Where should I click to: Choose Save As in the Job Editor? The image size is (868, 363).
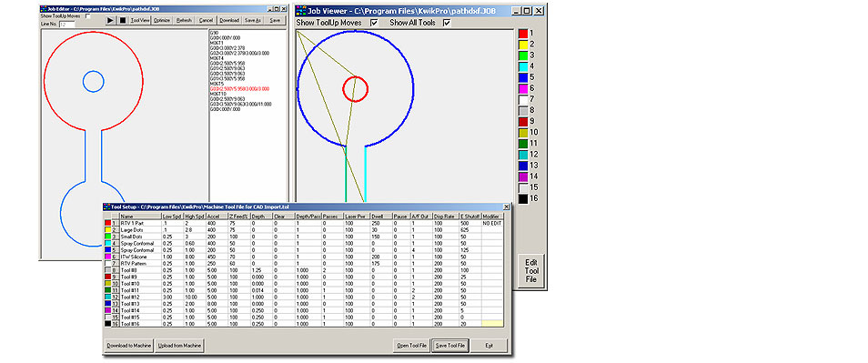point(252,20)
